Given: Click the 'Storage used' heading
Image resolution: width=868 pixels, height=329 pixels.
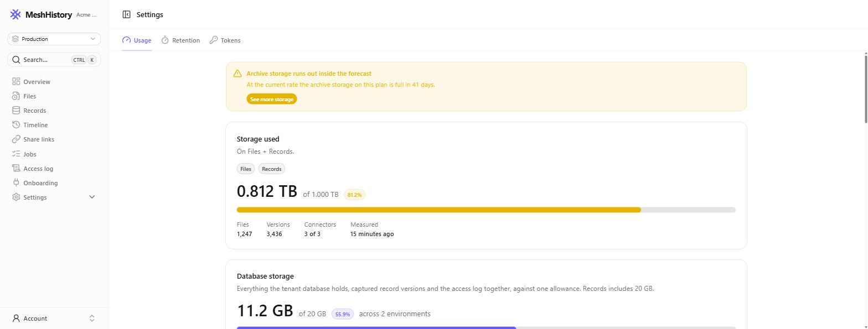Looking at the screenshot, I should [x=258, y=139].
